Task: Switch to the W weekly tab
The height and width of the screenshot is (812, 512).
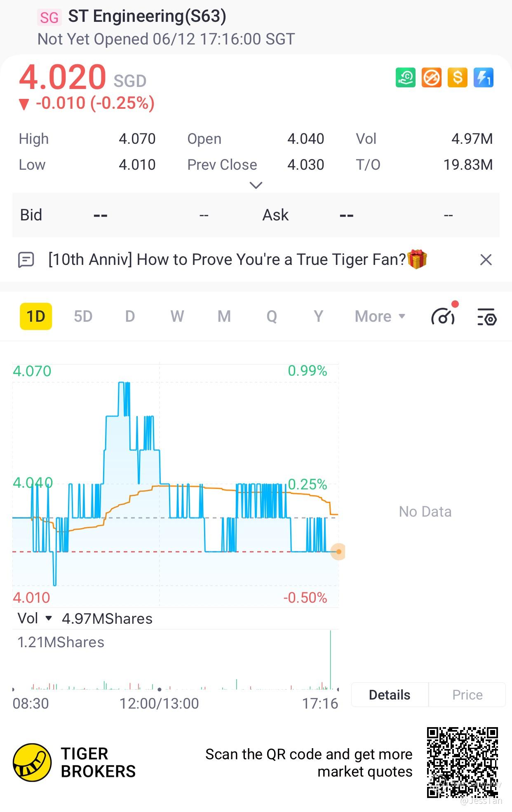Action: pyautogui.click(x=177, y=316)
